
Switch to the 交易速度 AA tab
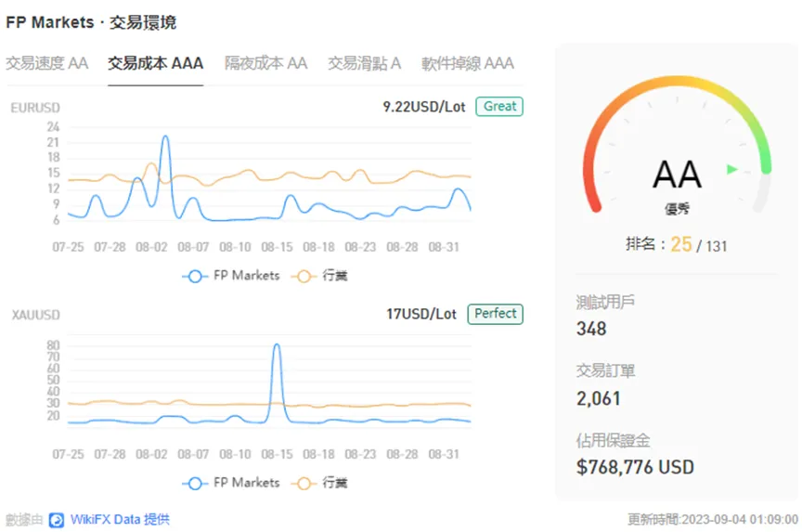[x=47, y=63]
